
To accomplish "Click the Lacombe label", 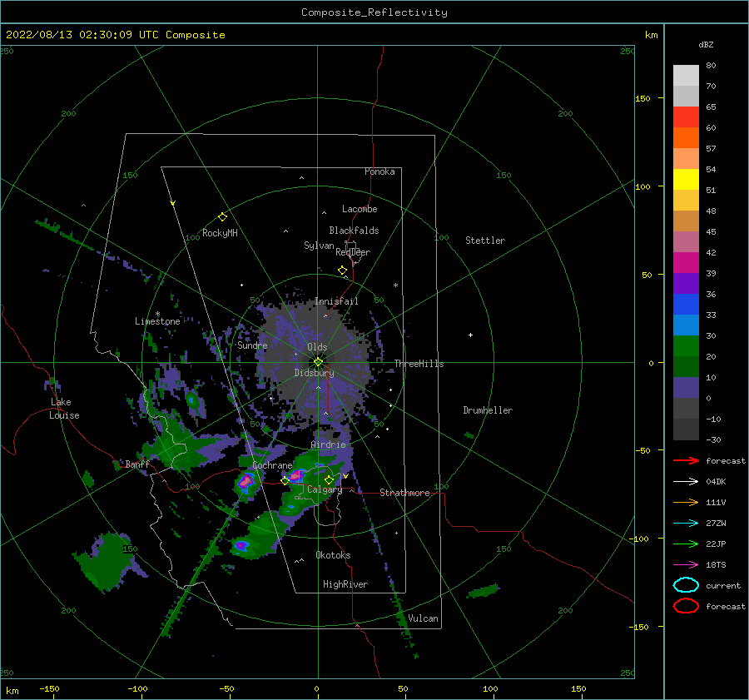I will (360, 209).
